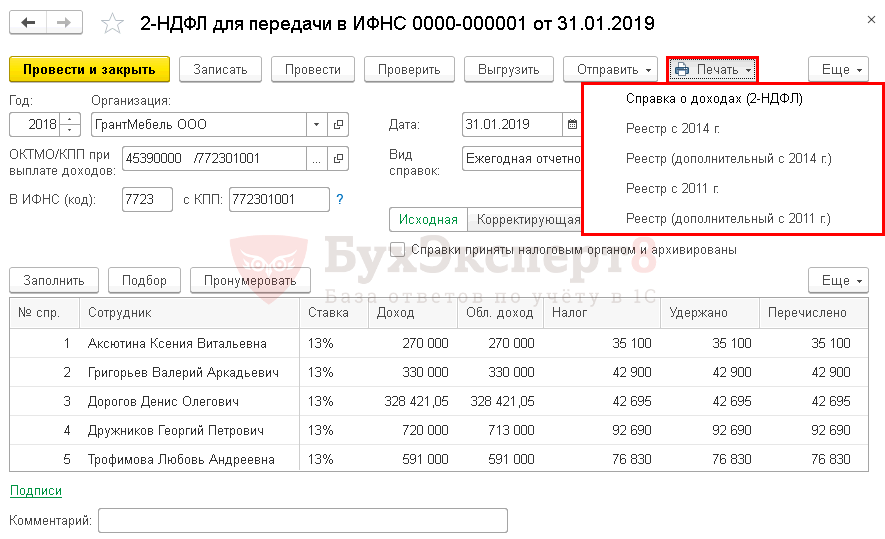
Task: Choose 'Справка о доходах (2-НДФЛ)' print option
Action: click(714, 99)
